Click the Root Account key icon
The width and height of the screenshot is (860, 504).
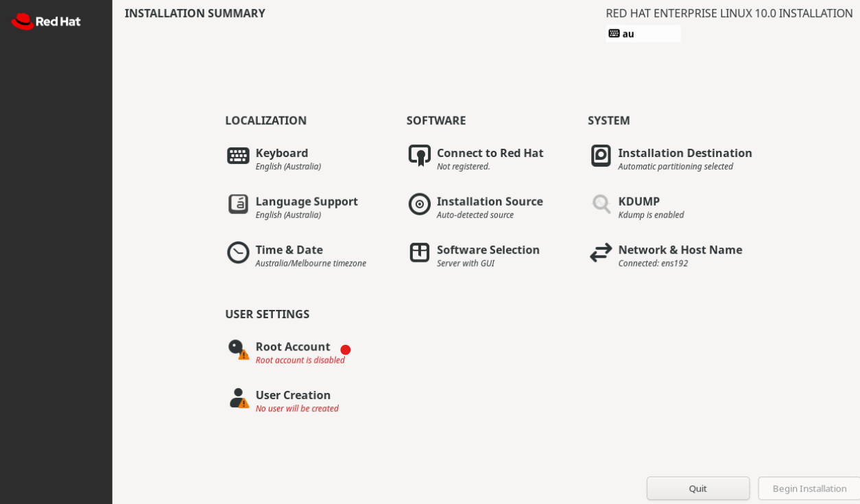pos(238,350)
